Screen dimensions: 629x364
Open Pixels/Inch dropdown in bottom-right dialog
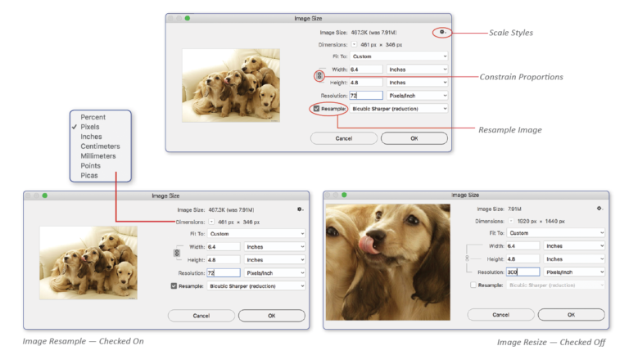point(574,272)
